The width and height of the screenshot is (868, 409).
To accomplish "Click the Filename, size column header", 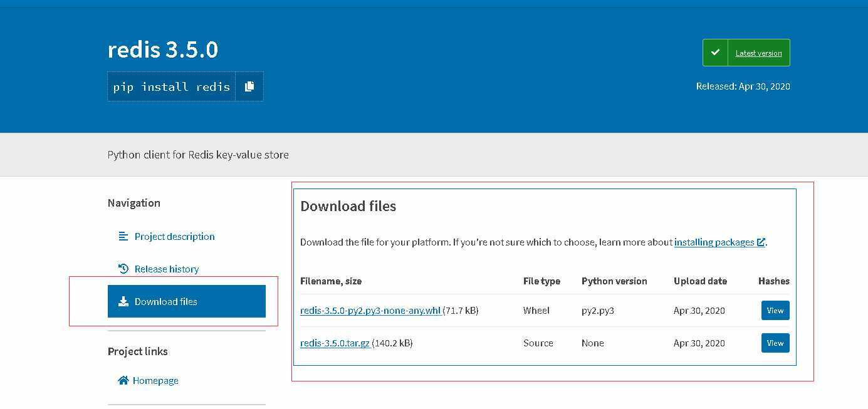I will click(x=331, y=281).
